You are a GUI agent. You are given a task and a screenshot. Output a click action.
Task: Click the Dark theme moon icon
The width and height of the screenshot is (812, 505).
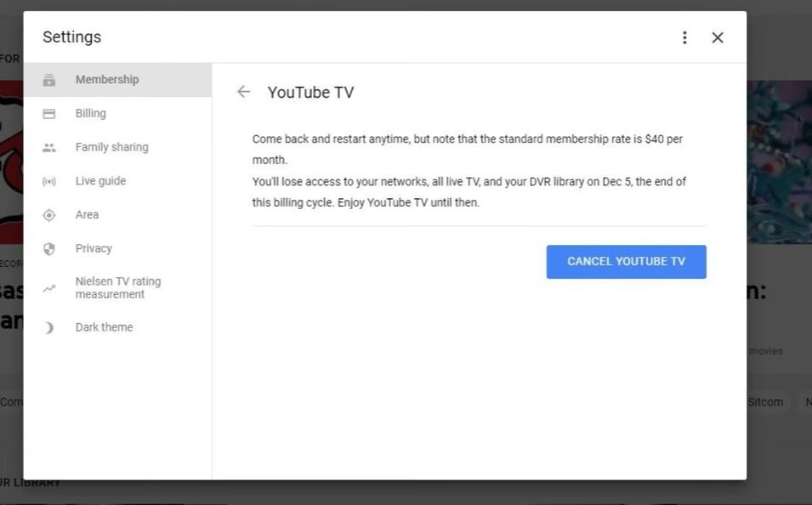pos(49,328)
